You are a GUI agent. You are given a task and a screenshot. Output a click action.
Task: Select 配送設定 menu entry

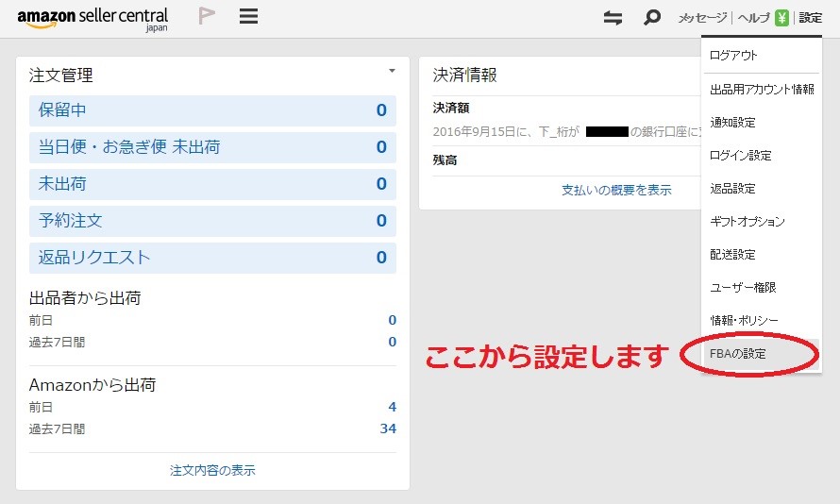pyautogui.click(x=732, y=255)
